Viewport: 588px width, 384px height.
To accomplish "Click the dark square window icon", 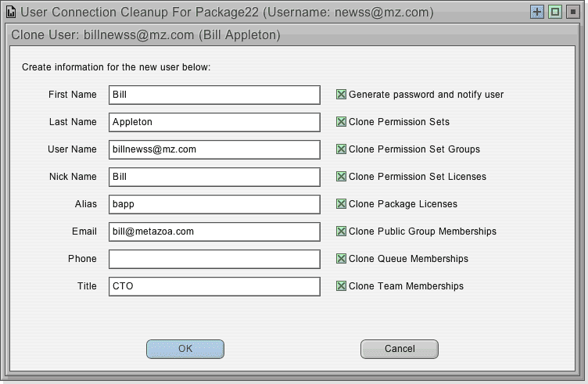I will 573,12.
